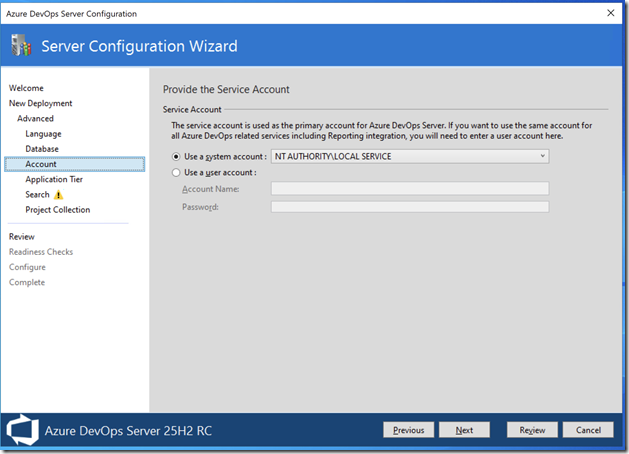Click the Search warning triangle icon
Viewport: 629px width, 454px height.
point(58,195)
